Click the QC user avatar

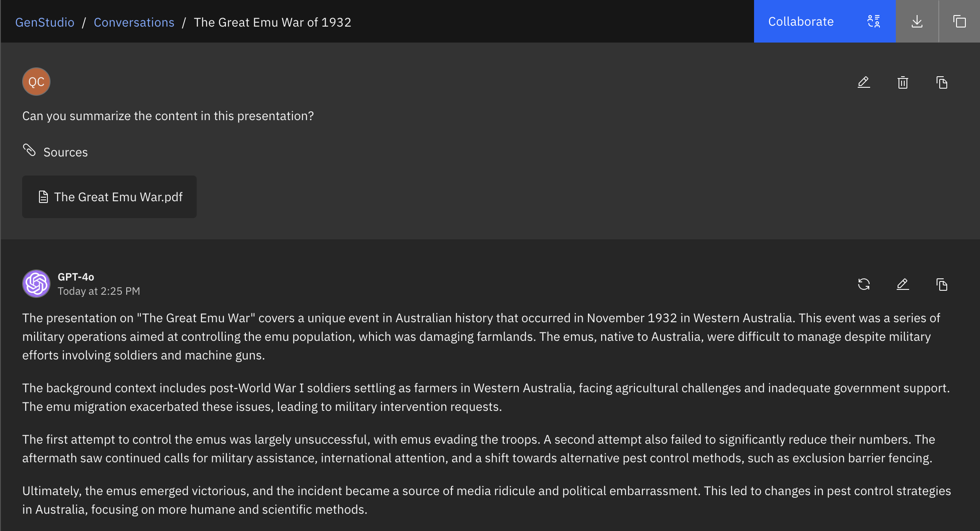tap(36, 82)
